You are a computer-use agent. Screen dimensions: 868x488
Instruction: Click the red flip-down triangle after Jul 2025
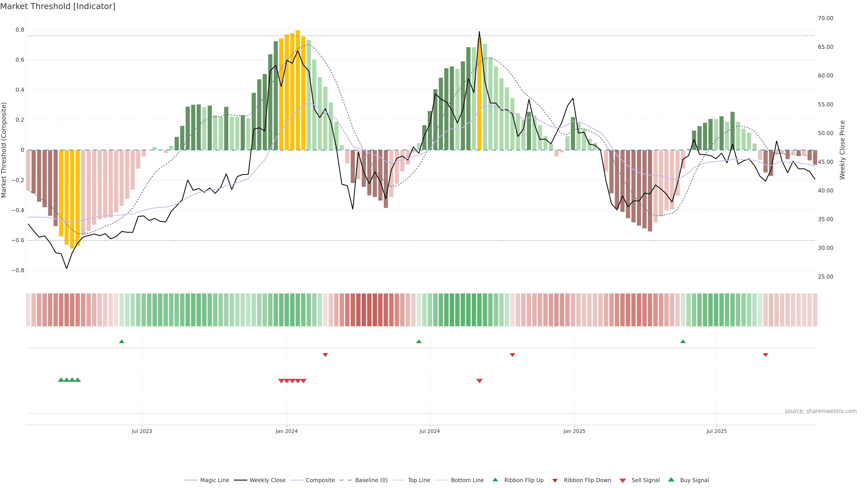point(765,355)
